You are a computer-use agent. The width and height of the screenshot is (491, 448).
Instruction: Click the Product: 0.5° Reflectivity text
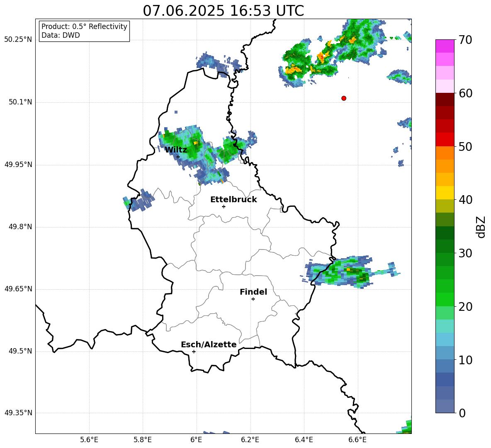click(x=84, y=27)
